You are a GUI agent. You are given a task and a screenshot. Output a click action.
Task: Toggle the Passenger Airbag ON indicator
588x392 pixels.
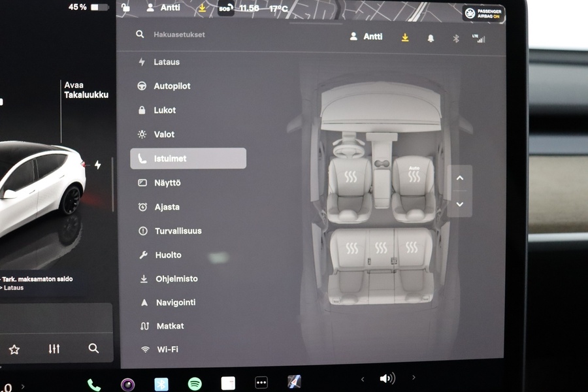(483, 12)
